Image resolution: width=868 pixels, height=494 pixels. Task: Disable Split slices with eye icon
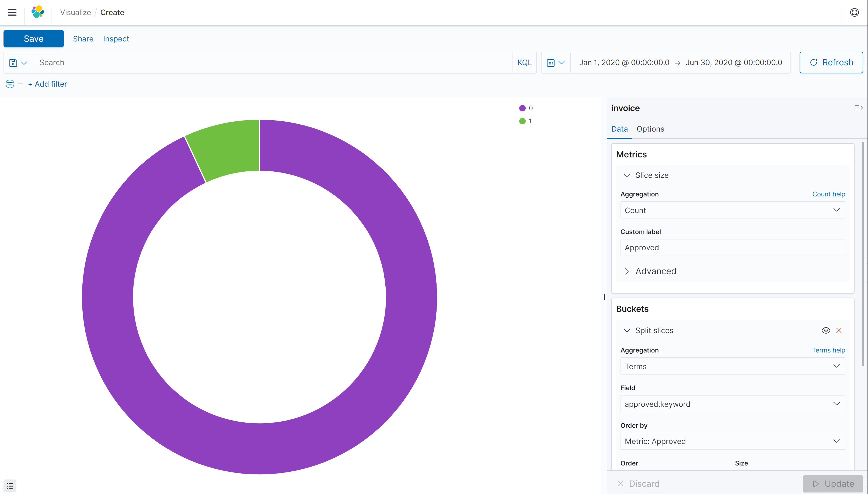pos(826,330)
